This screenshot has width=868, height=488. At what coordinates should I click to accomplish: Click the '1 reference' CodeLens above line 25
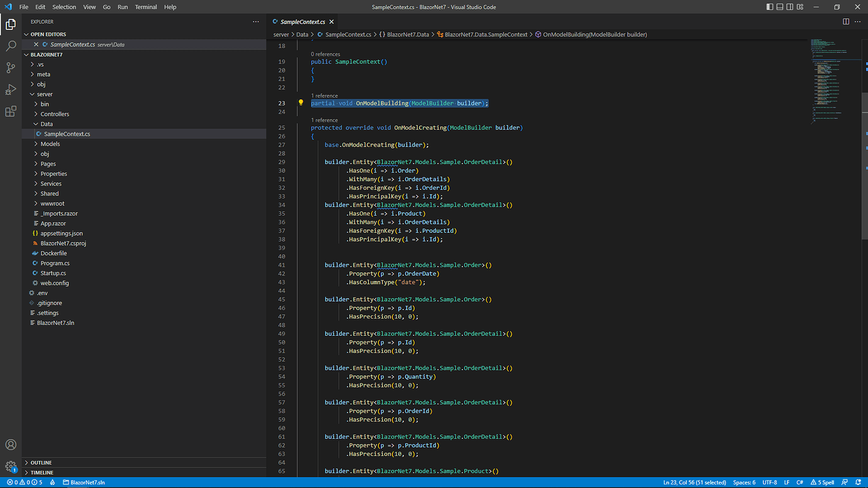[x=324, y=120]
